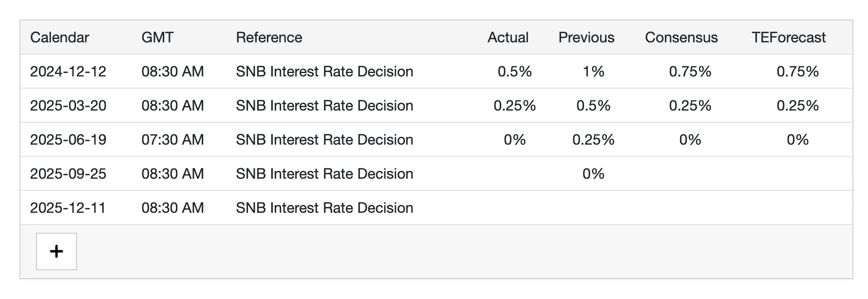Open SNB Interest Rate Decision for March 2025
The width and height of the screenshot is (868, 299).
[x=324, y=106]
